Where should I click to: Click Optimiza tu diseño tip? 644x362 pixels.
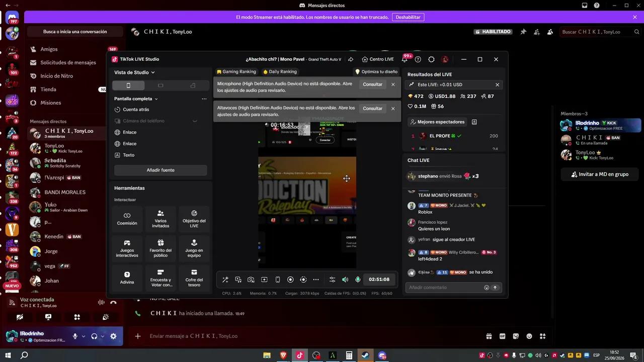[x=376, y=72]
